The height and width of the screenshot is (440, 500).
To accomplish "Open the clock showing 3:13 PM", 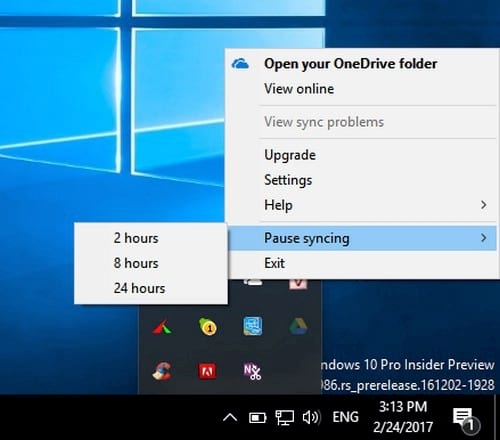I will [x=403, y=417].
